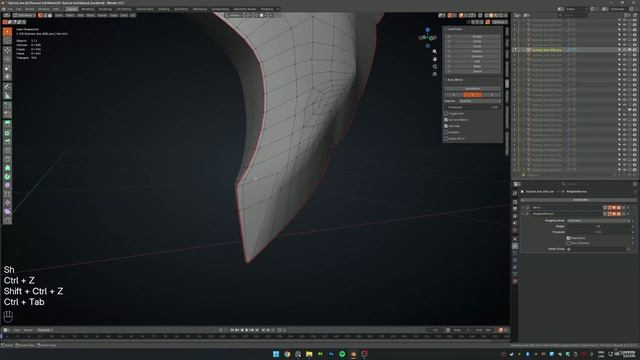Viewport: 640px width, 360px height.
Task: Click the Windows Start button
Action: (x=276, y=354)
